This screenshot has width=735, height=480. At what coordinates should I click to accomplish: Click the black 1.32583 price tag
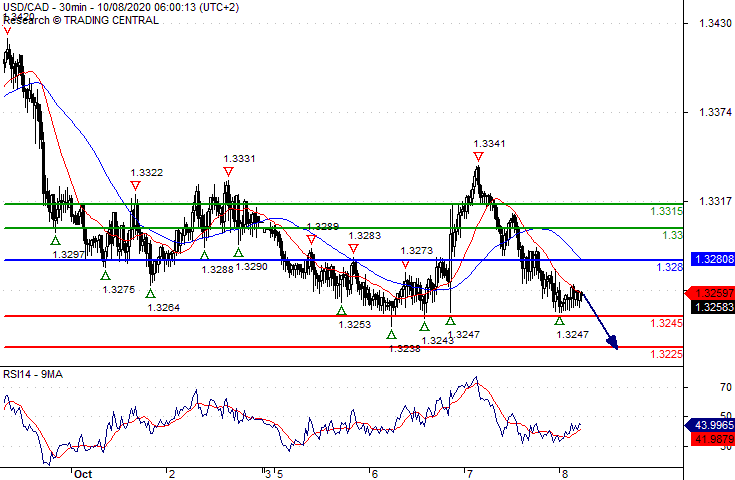pos(713,307)
